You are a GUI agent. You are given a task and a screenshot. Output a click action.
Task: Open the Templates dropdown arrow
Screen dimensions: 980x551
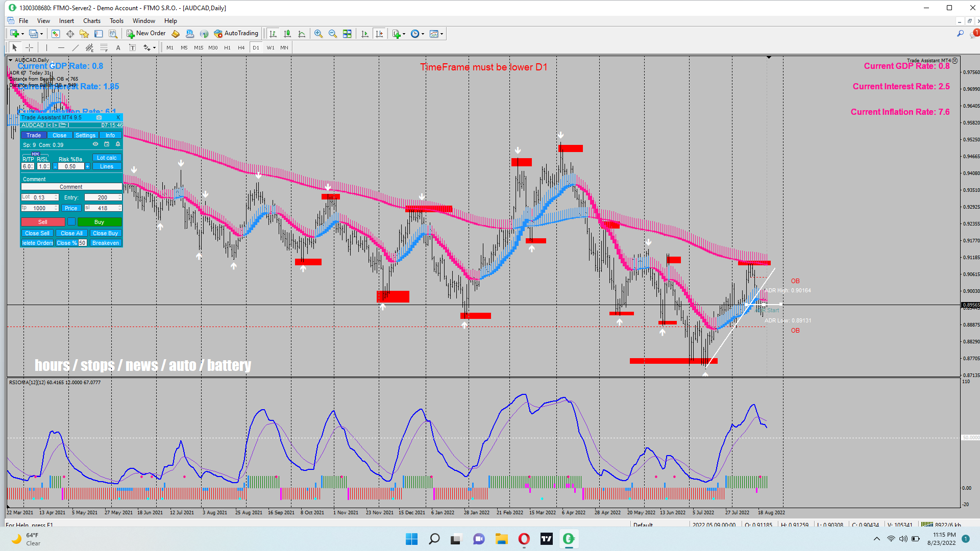point(442,34)
